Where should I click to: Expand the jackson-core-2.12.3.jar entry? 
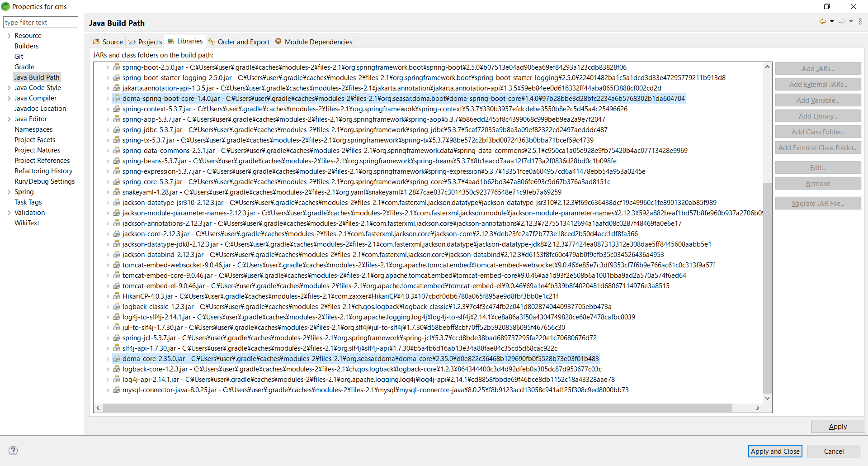click(x=107, y=234)
